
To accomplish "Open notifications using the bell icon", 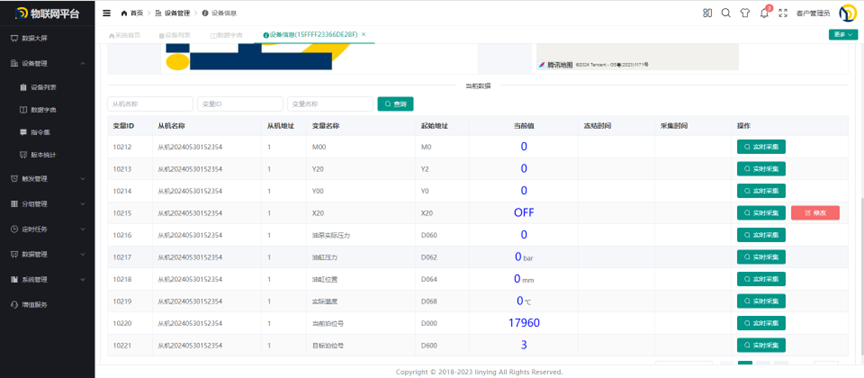I will (x=764, y=14).
